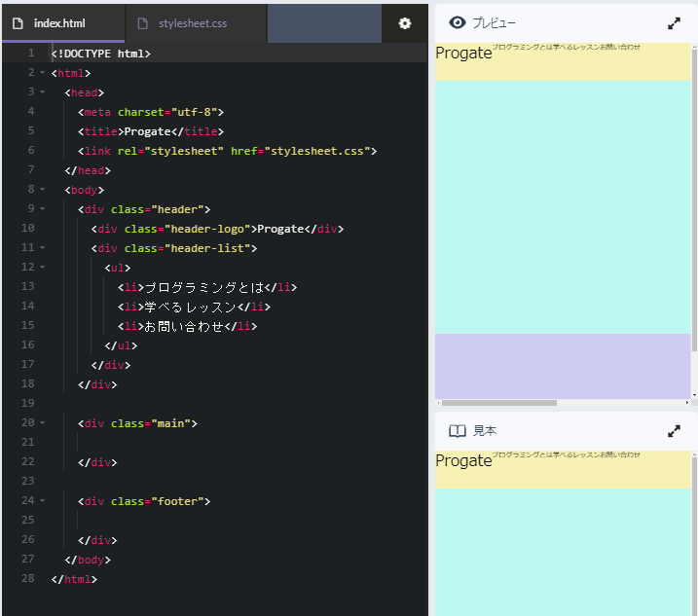Click the file icon on stylesheet.css tab
Screen dimensions: 698x616
(x=142, y=23)
